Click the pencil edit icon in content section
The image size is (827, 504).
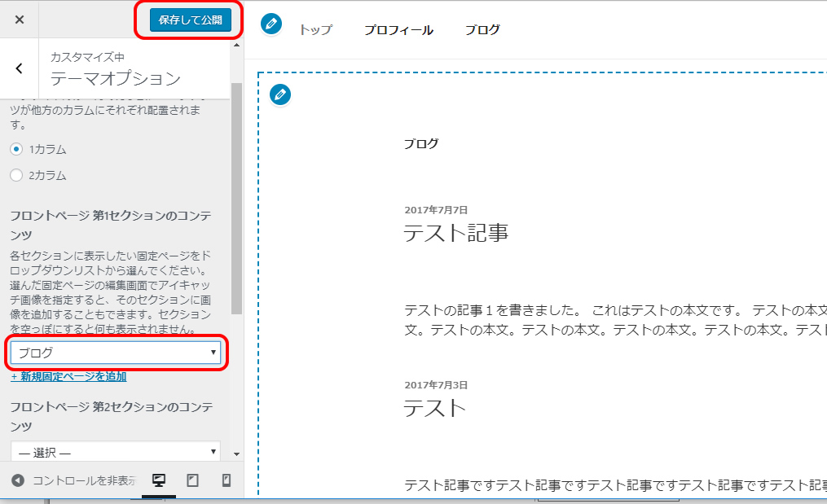coord(280,94)
